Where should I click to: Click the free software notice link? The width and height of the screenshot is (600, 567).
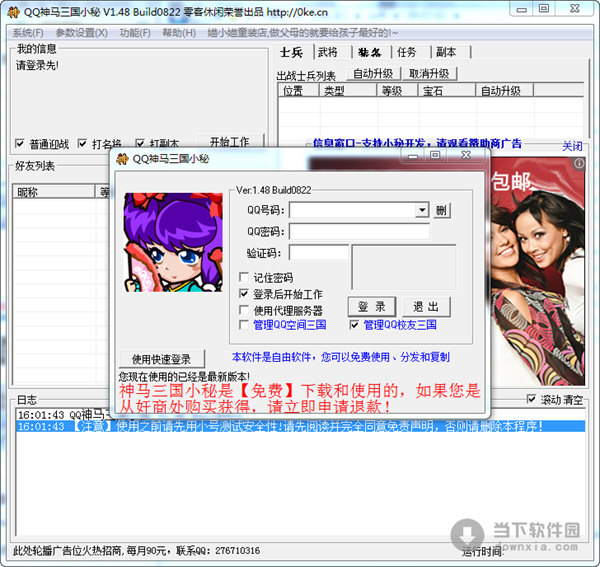[x=341, y=357]
